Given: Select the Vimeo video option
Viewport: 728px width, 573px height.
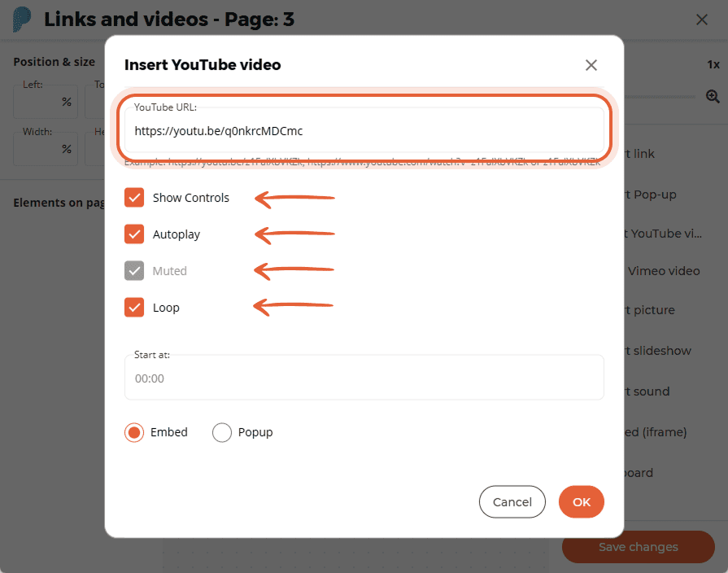Looking at the screenshot, I should [664, 271].
